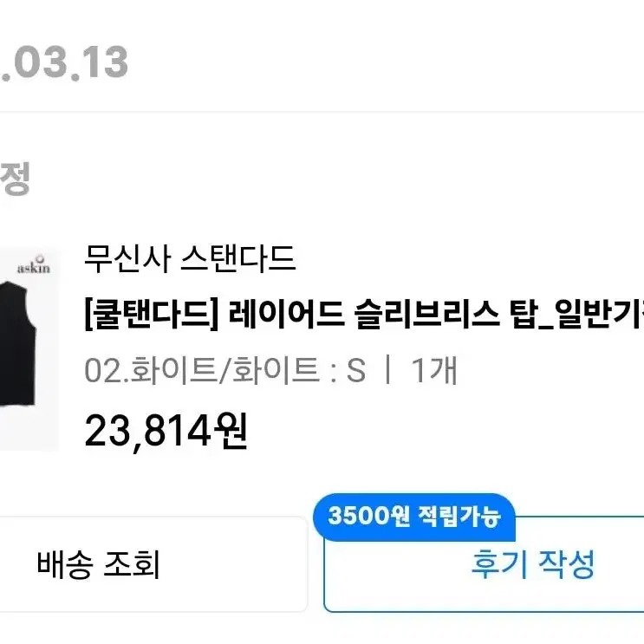Click the 탑_일반기 end of product title
This screenshot has height=644, width=644.
(576, 314)
